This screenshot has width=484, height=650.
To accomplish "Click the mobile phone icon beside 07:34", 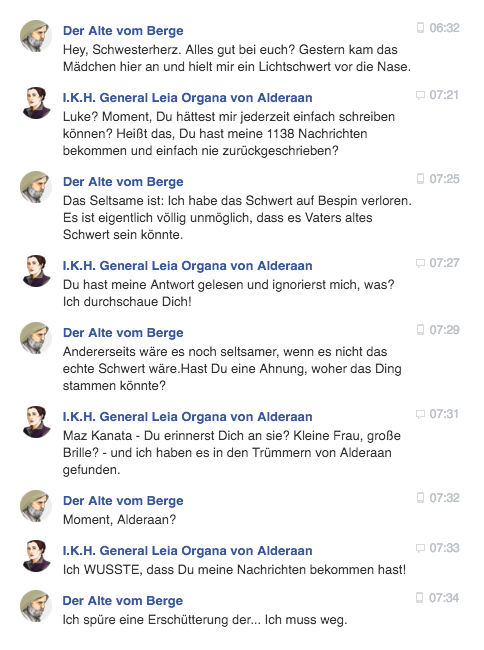I will pos(420,598).
